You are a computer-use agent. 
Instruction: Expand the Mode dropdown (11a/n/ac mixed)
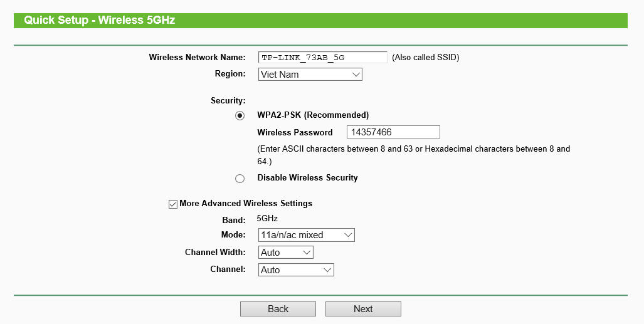307,236
